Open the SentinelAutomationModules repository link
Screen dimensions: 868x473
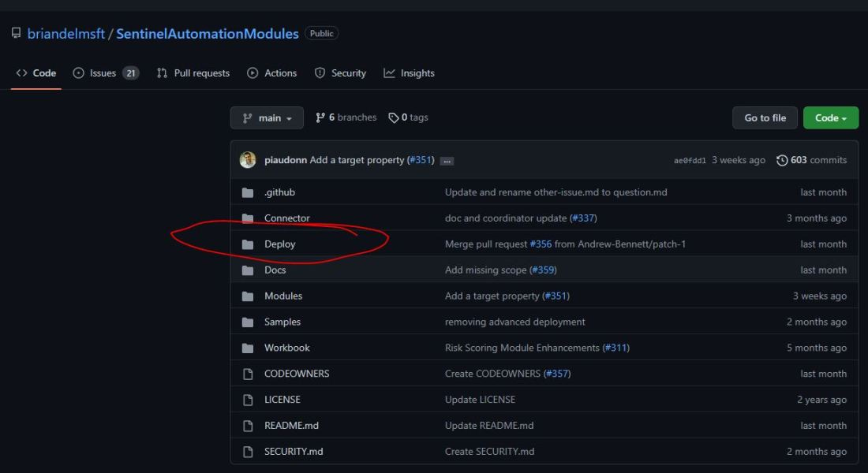click(207, 34)
